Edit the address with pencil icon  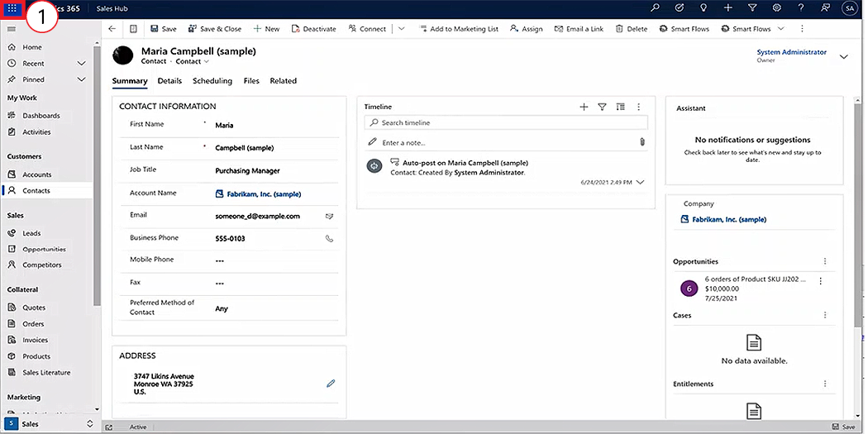331,383
